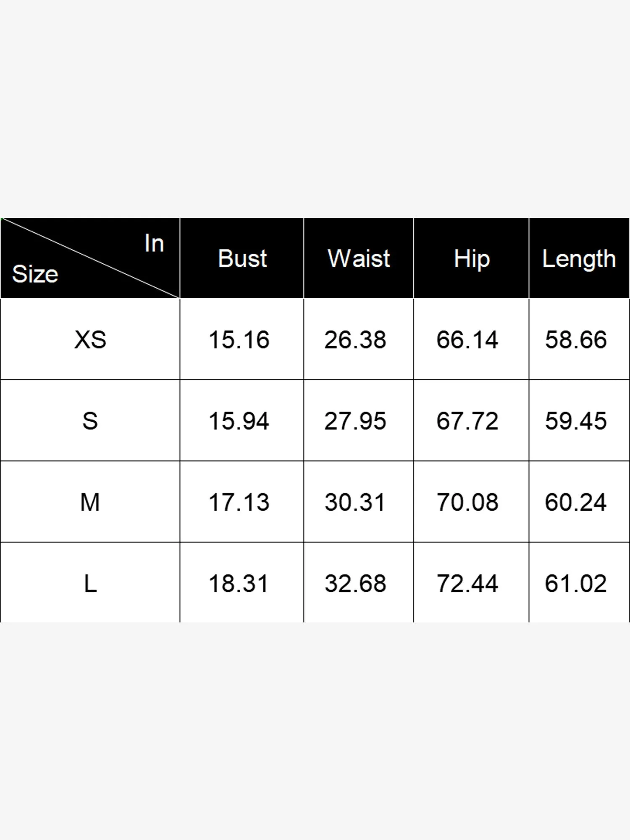Viewport: 630px width, 840px height.
Task: Click the S size row label
Action: [x=90, y=421]
